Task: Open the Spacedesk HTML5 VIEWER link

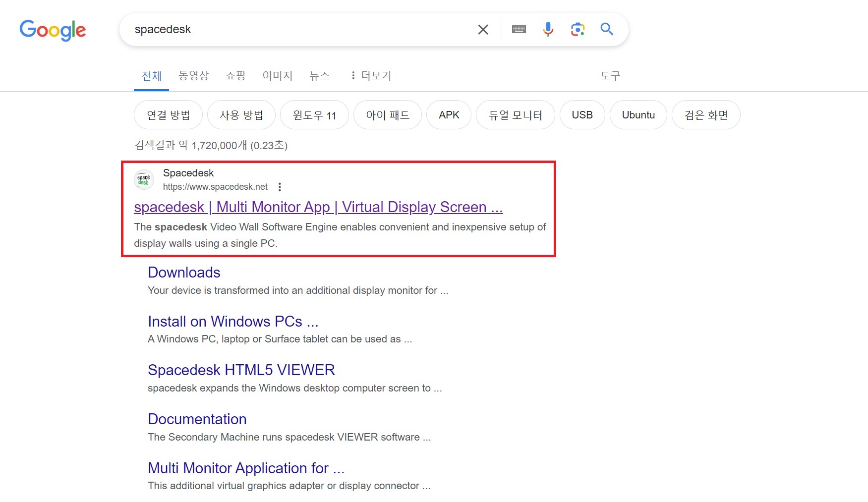Action: click(241, 370)
